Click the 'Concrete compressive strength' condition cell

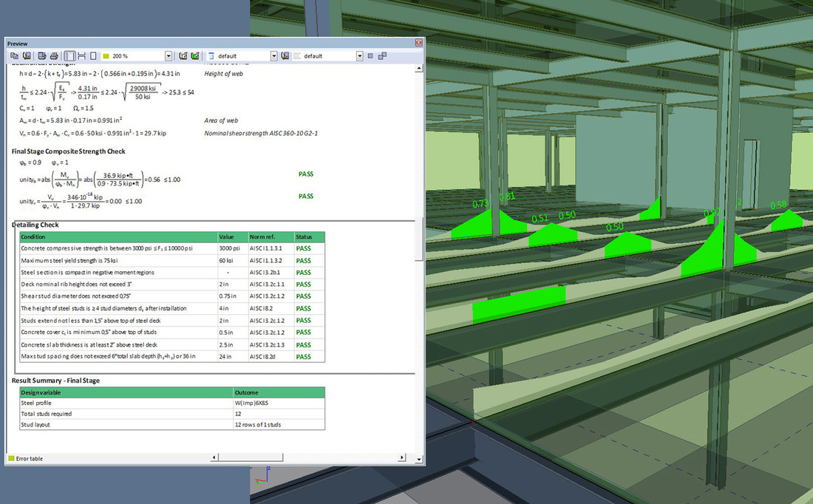118,248
